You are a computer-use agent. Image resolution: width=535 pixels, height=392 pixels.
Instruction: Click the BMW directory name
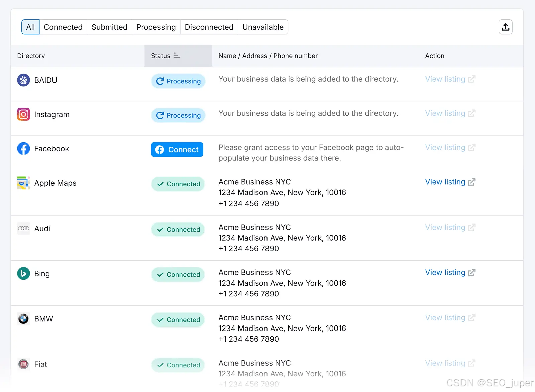click(44, 319)
